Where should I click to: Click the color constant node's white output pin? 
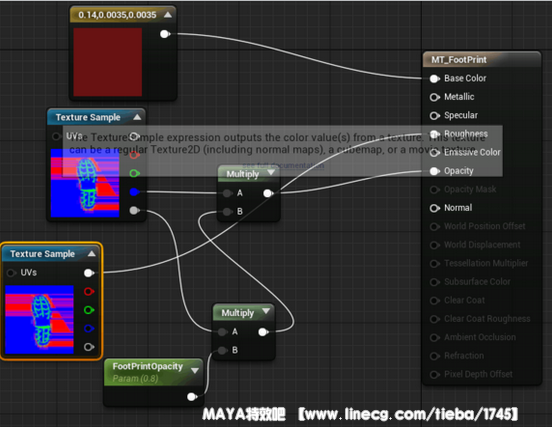tap(165, 34)
